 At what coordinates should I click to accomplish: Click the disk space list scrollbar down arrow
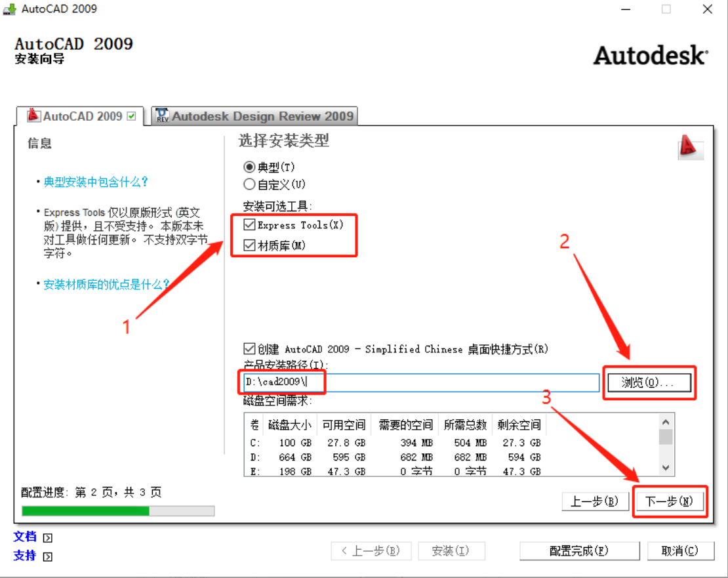[x=665, y=468]
